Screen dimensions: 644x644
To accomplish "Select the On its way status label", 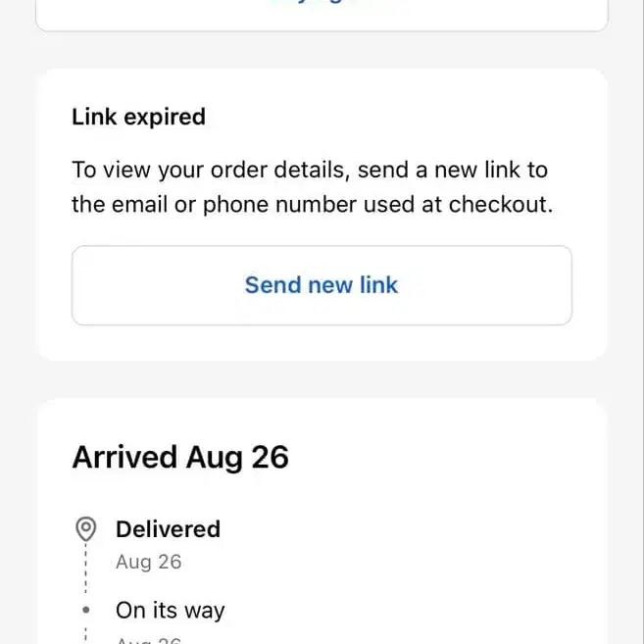I will (x=170, y=610).
